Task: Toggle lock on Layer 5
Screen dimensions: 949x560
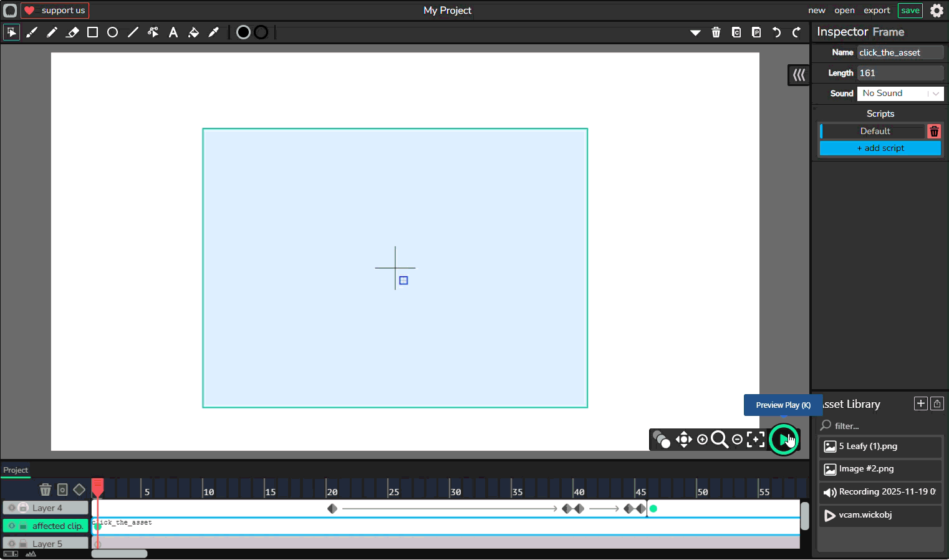Action: click(x=23, y=544)
